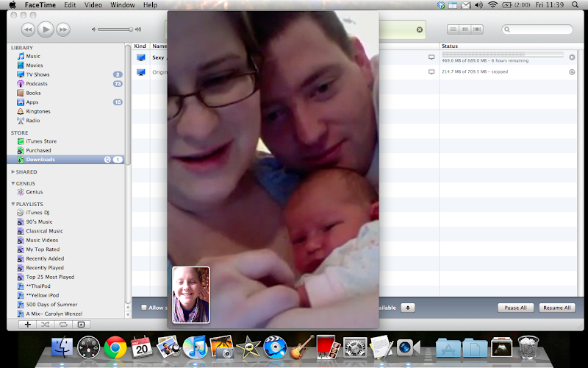Toggle shuffle at sidebar bottom

pos(46,324)
